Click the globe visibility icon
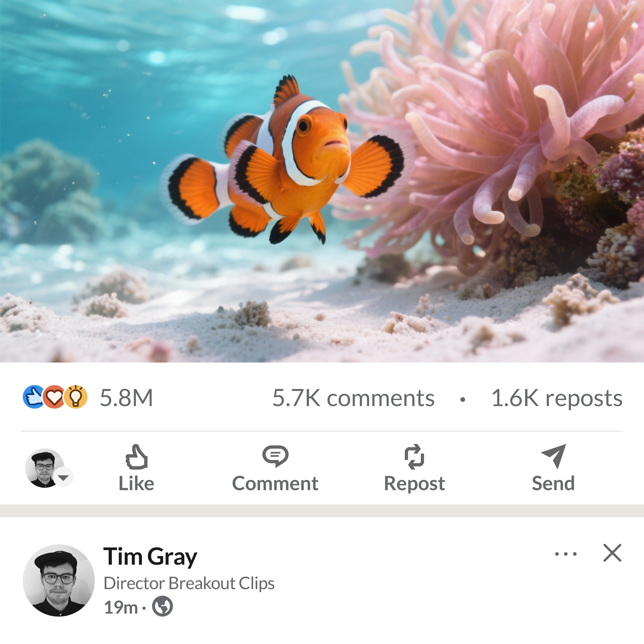This screenshot has height=644, width=644. [x=162, y=606]
